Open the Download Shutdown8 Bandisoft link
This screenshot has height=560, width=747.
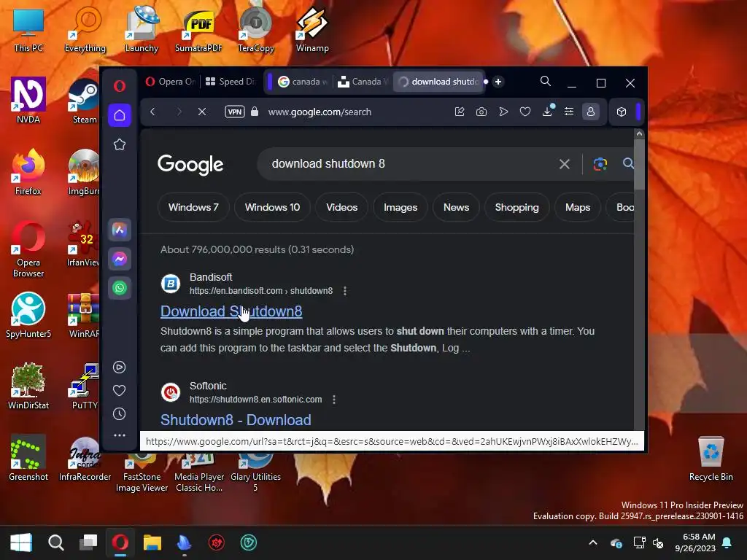coord(231,311)
